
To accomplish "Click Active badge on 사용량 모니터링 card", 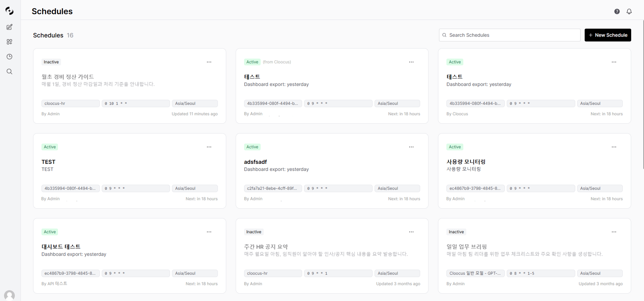I will (x=455, y=147).
